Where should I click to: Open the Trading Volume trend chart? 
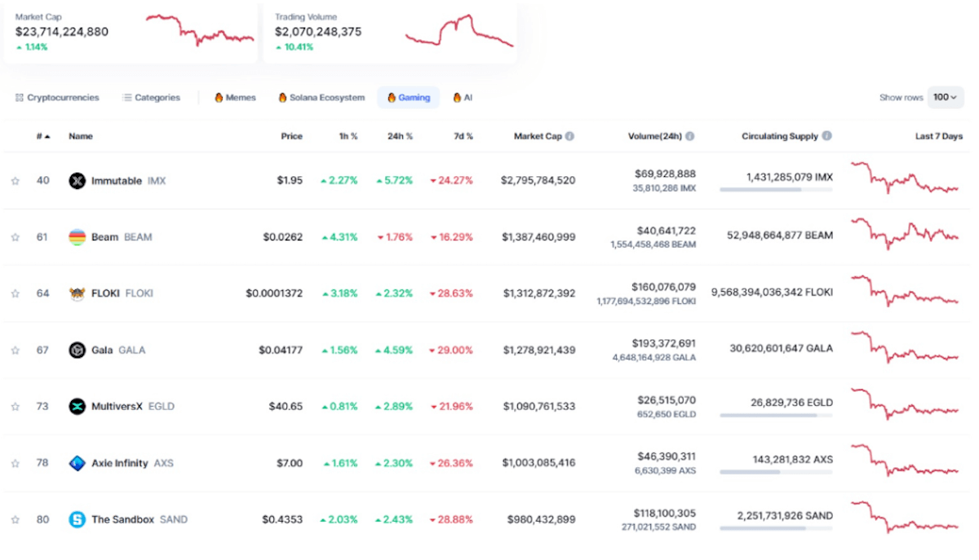point(459,30)
